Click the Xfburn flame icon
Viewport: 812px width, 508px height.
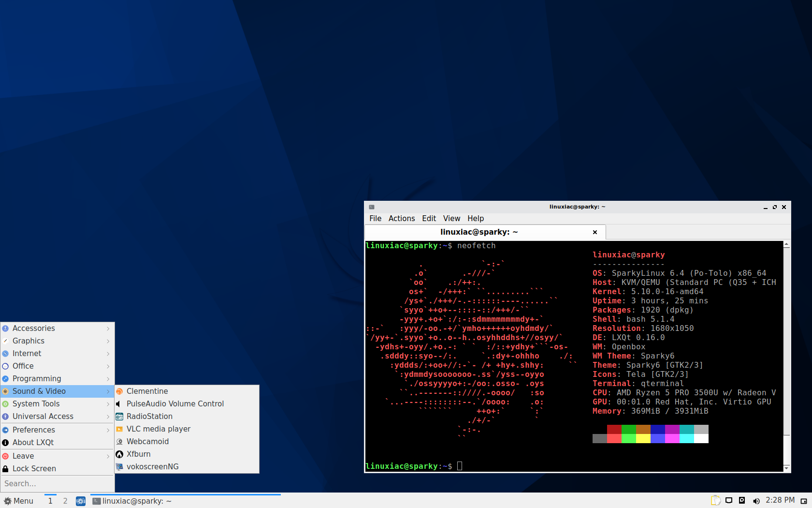[119, 454]
